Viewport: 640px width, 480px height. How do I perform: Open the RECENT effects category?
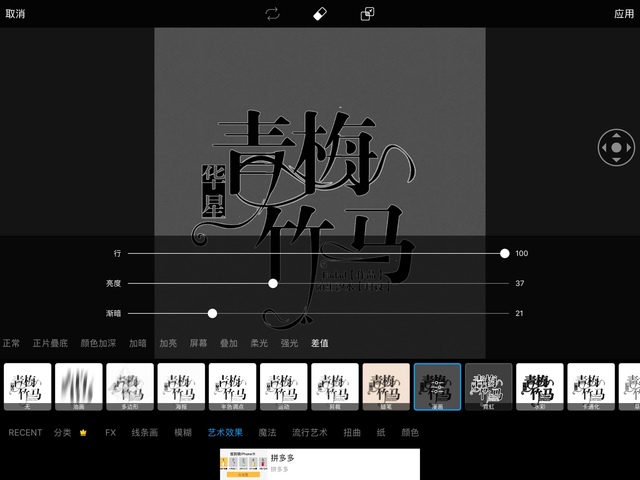[x=25, y=433]
